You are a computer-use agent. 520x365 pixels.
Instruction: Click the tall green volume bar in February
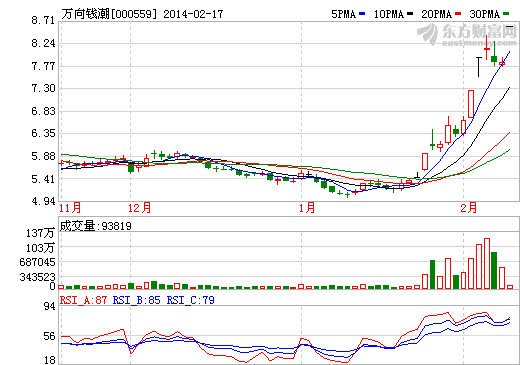[x=494, y=270]
